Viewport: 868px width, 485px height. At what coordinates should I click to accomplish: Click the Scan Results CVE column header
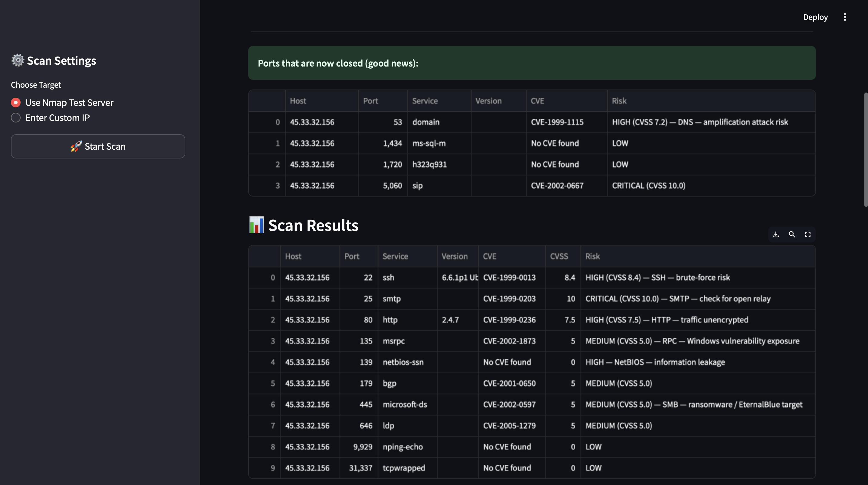pos(512,256)
